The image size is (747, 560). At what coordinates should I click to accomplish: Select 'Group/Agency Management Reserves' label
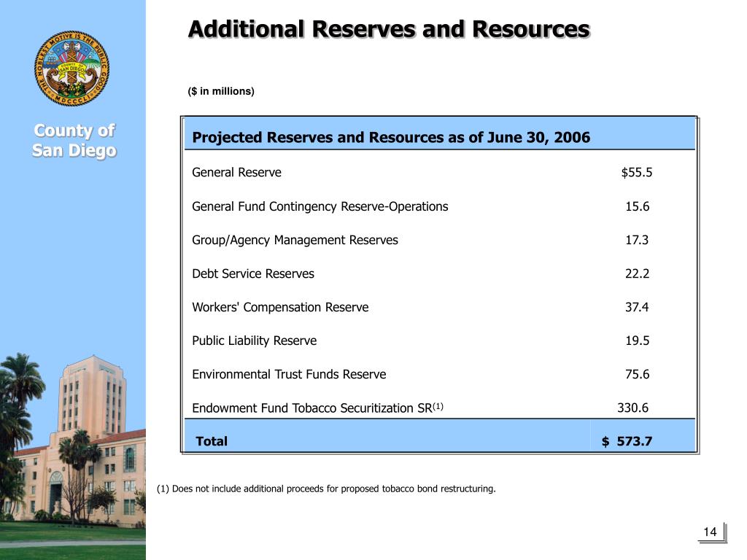[295, 240]
